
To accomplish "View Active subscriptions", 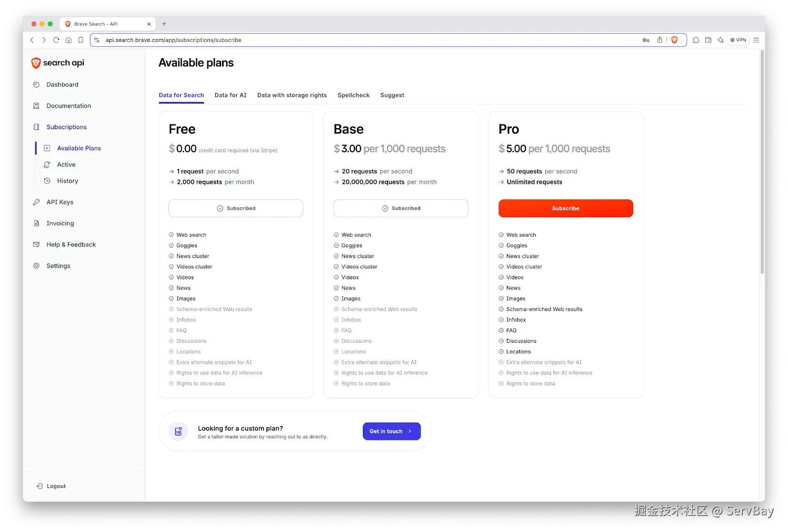I will coord(66,165).
